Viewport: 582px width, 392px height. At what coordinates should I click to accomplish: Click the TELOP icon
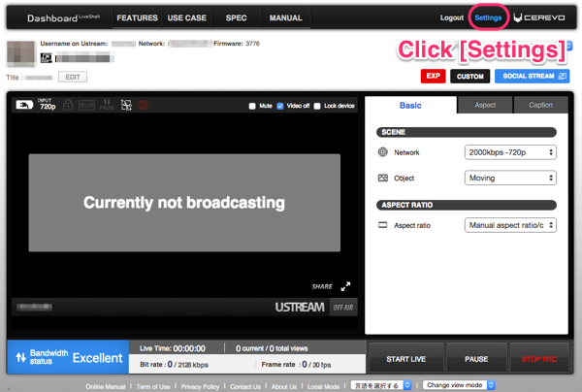tap(86, 106)
